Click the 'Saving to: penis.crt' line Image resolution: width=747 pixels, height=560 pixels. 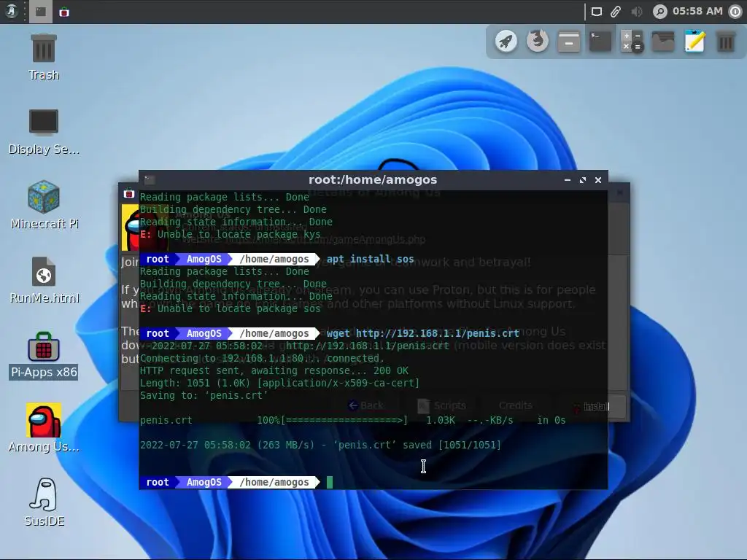pos(204,395)
